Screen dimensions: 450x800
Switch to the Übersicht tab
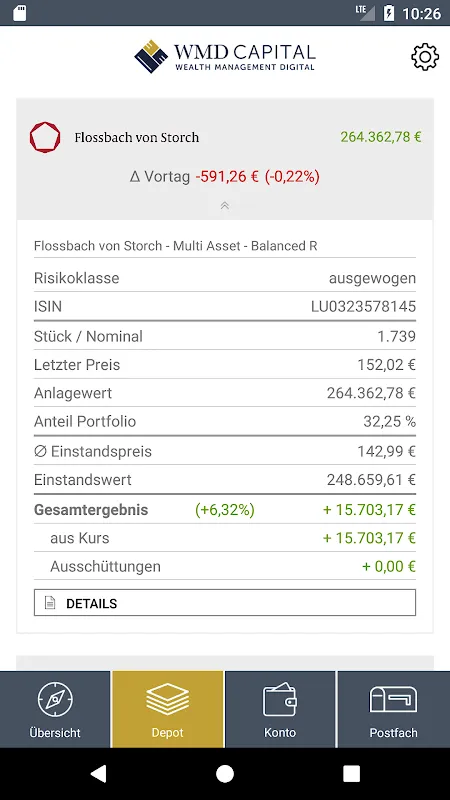click(55, 709)
